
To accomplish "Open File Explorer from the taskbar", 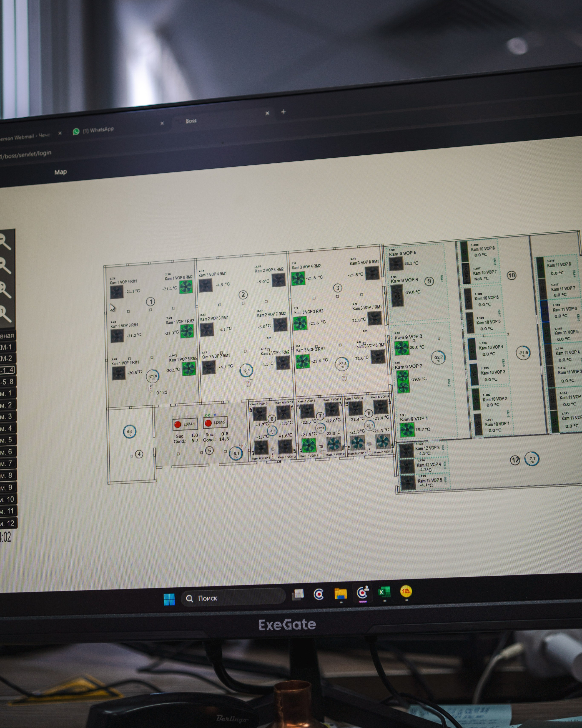I will pos(341,594).
